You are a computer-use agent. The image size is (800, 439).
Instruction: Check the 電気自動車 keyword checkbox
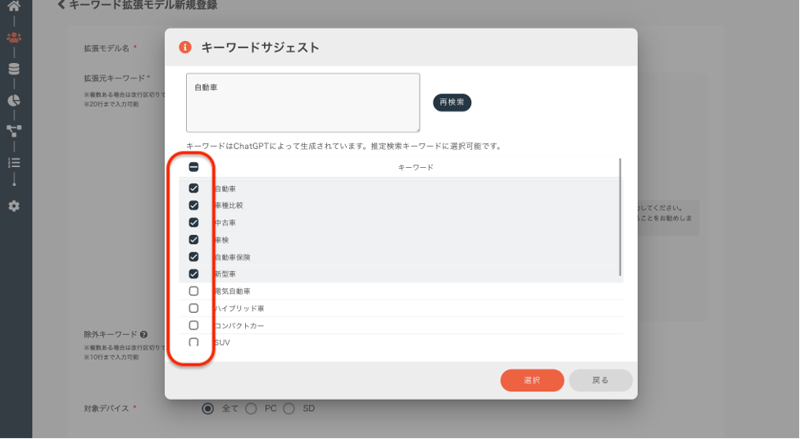point(193,291)
